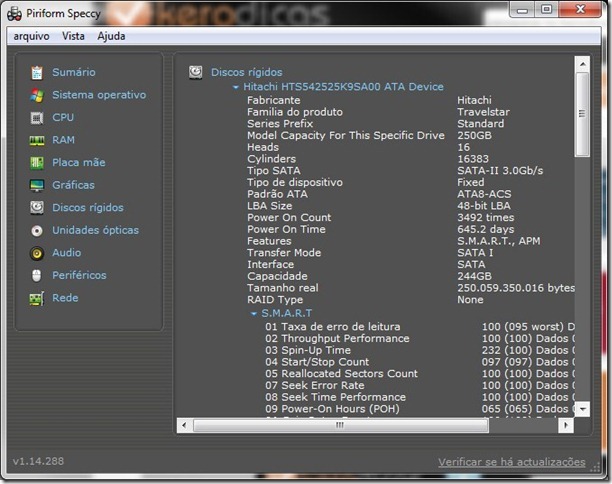612x484 pixels.
Task: Click the Sumário clipboard icon
Action: (x=37, y=73)
